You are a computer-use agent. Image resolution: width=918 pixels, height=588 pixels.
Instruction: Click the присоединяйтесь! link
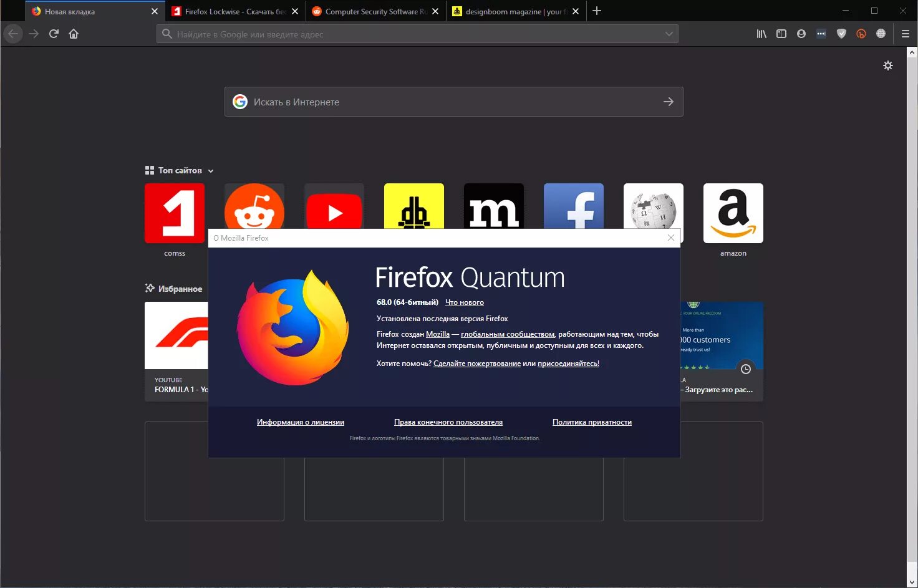[x=568, y=364]
